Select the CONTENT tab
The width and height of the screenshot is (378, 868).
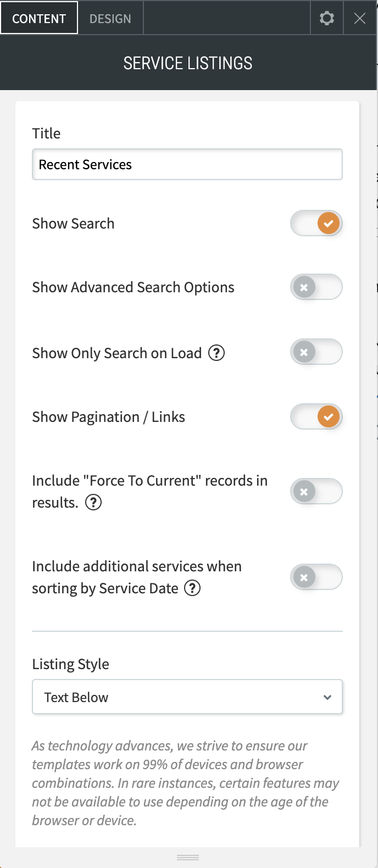pos(39,19)
